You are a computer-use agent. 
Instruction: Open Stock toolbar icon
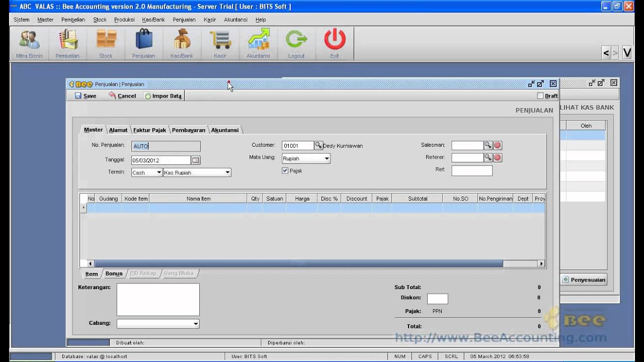pos(106,43)
